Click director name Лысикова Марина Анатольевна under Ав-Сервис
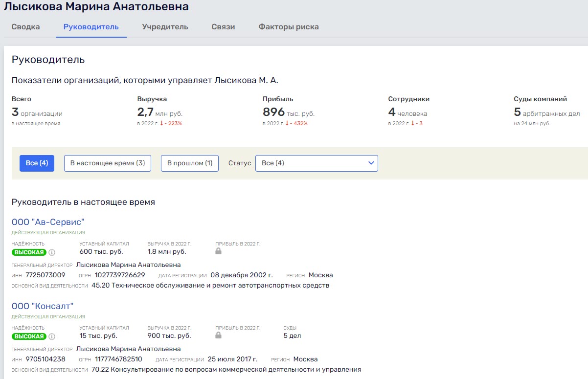This screenshot has width=588, height=379. 129,265
